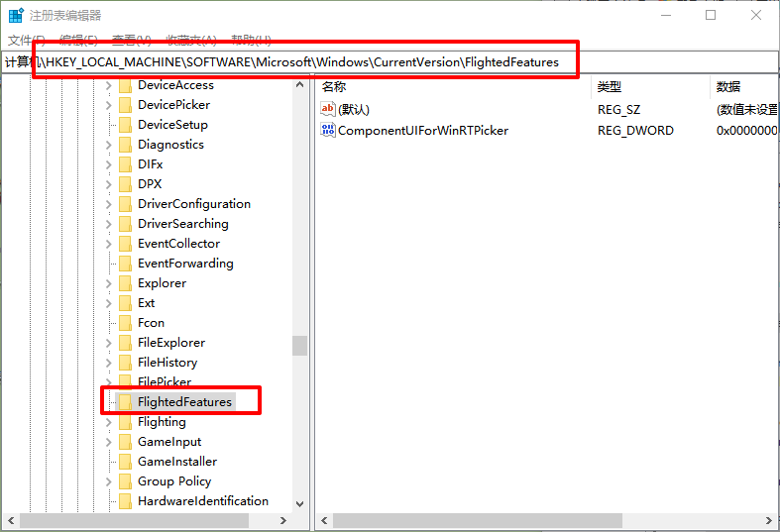Click the FlightedFeatures folder icon
Screen dimensions: 780x532
pos(125,402)
